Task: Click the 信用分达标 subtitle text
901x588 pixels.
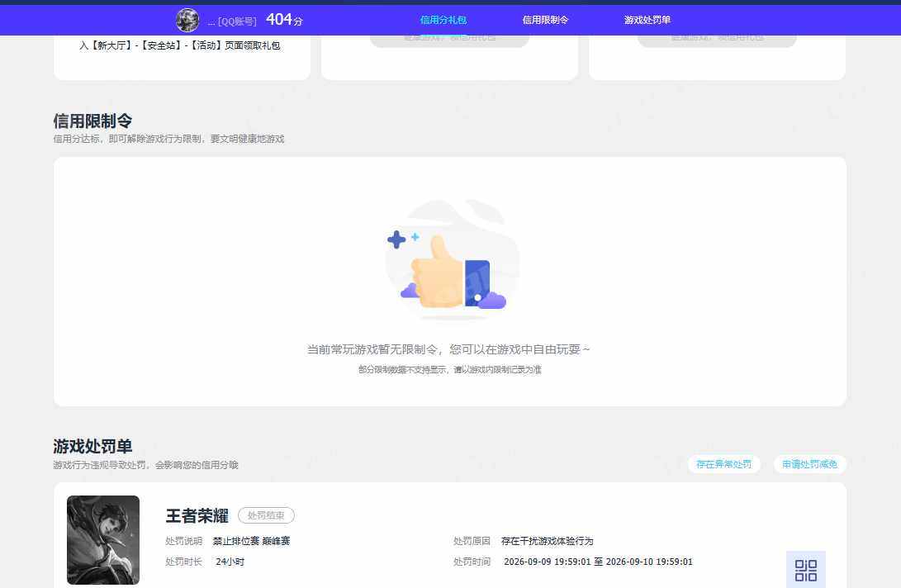Action: coord(169,139)
